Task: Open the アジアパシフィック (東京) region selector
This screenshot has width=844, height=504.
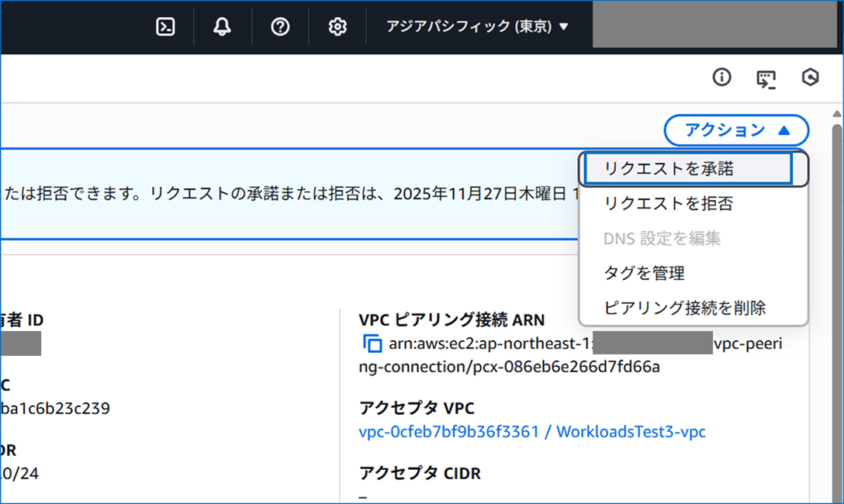Action: pyautogui.click(x=476, y=26)
